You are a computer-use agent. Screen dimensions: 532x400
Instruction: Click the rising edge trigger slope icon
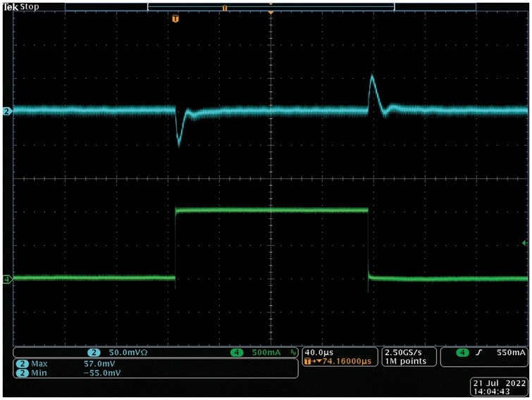click(478, 353)
